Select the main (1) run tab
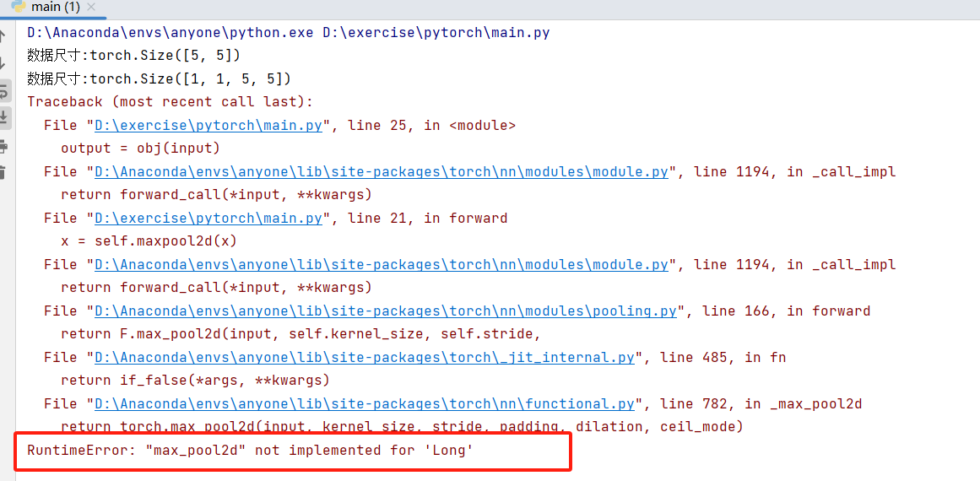This screenshot has width=980, height=481. (55, 8)
